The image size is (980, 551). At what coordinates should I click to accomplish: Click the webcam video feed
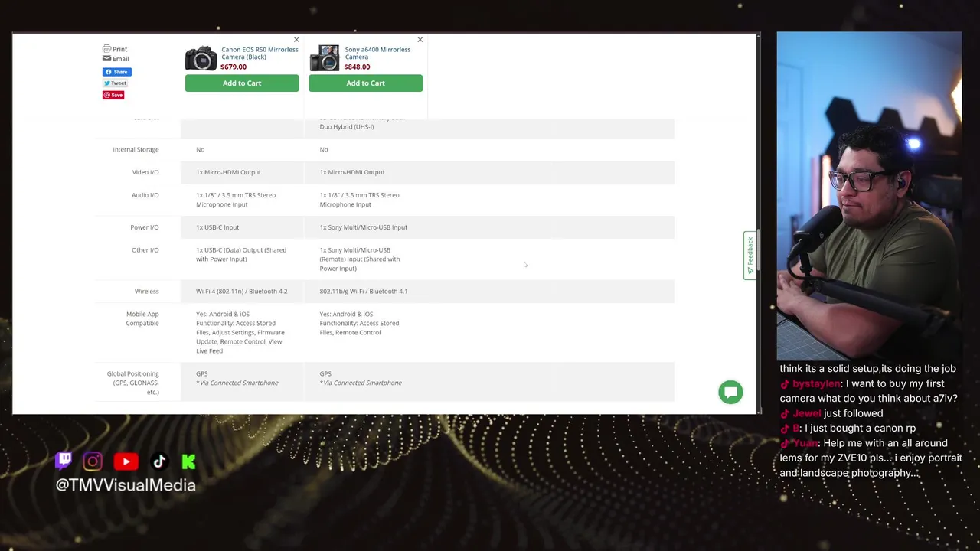[x=869, y=197]
